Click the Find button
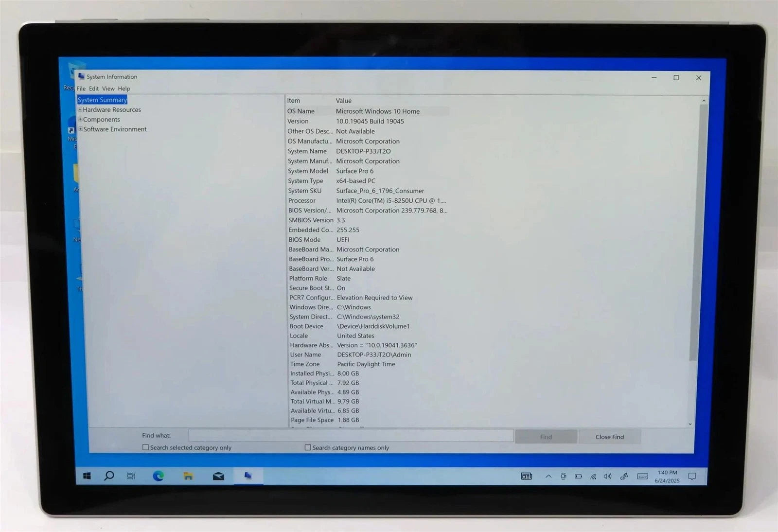Viewport: 778px width, 532px height. (x=546, y=437)
